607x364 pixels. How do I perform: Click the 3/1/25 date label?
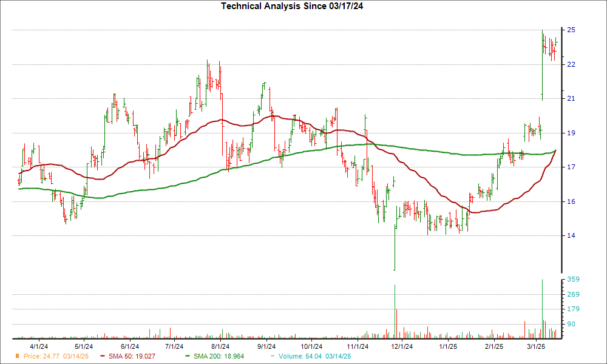pyautogui.click(x=536, y=346)
